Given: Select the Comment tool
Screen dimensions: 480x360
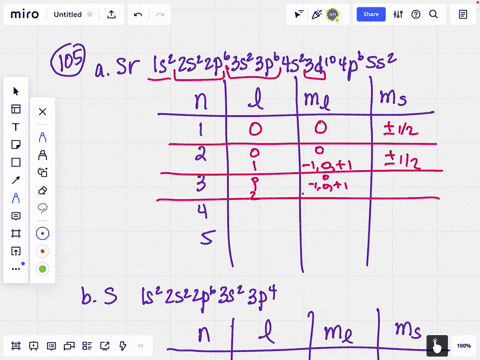Looking at the screenshot, I should (16, 216).
